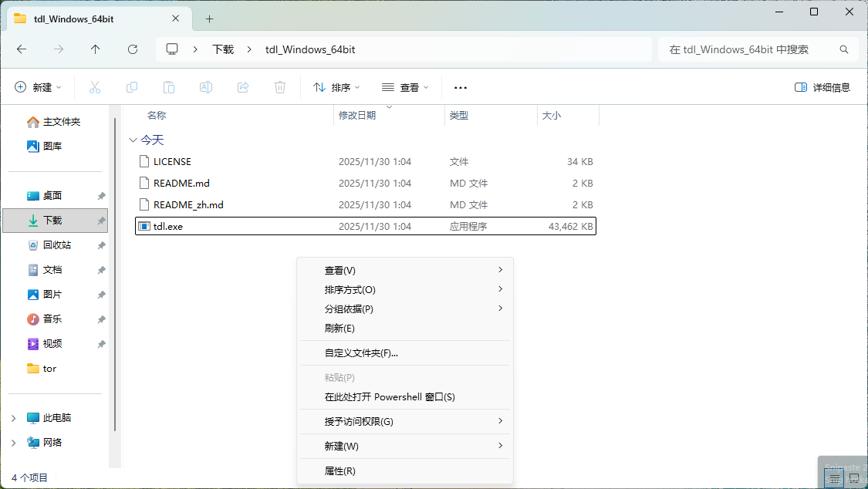The image size is (868, 489).
Task: Click the three-dots more options icon
Action: 461,88
